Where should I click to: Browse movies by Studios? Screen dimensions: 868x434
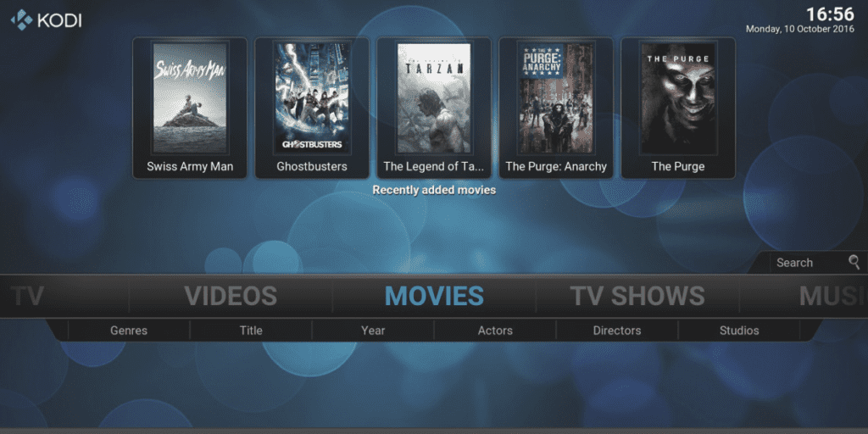(739, 331)
